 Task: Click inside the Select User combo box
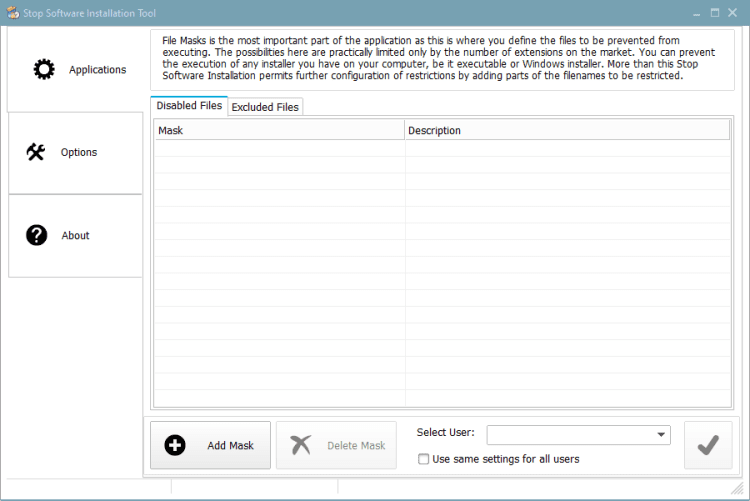578,435
